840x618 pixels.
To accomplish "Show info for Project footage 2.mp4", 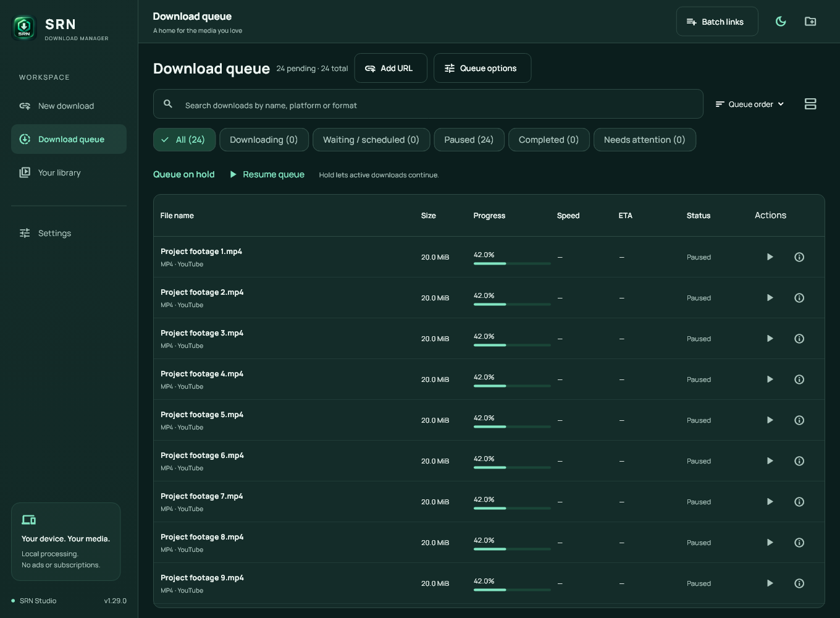I will click(799, 298).
